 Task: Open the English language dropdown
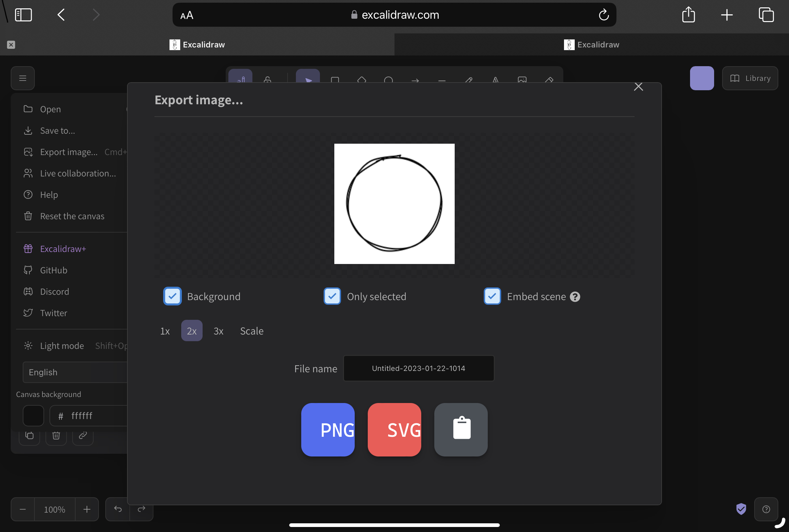pyautogui.click(x=75, y=372)
